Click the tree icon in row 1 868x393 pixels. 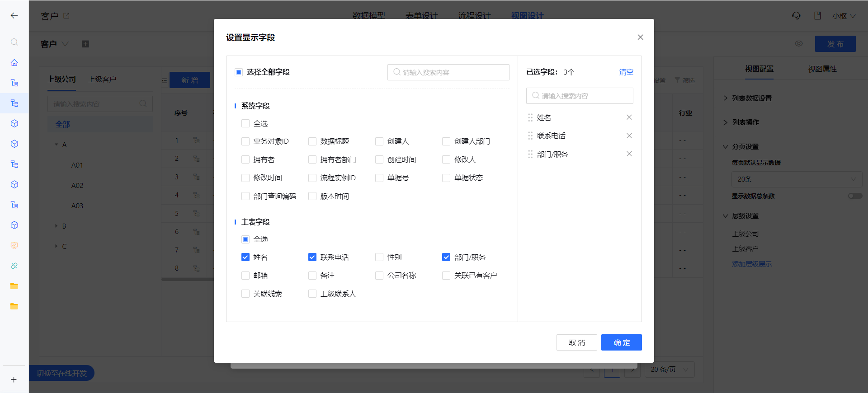(x=196, y=140)
